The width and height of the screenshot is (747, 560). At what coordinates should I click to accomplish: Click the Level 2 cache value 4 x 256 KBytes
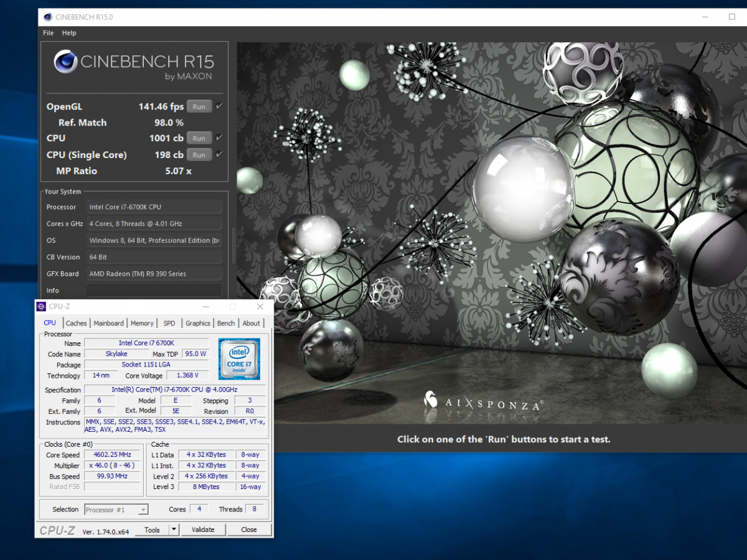click(206, 476)
